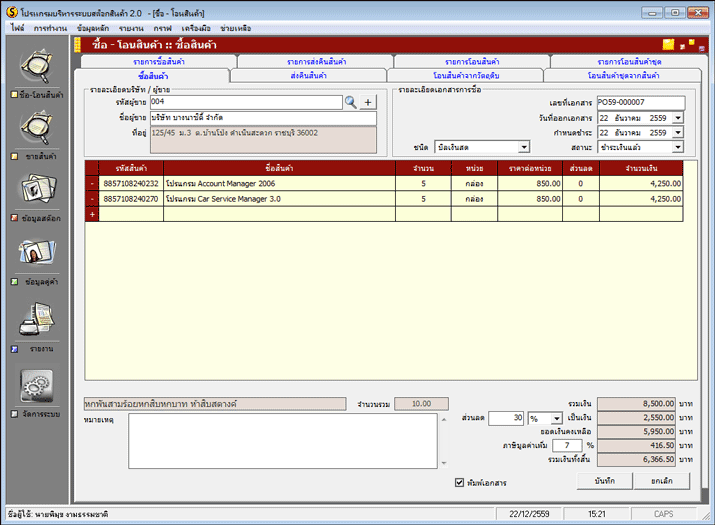This screenshot has height=525, width=715.
Task: Open the จัดการระบบ gears icon
Action: tap(36, 385)
